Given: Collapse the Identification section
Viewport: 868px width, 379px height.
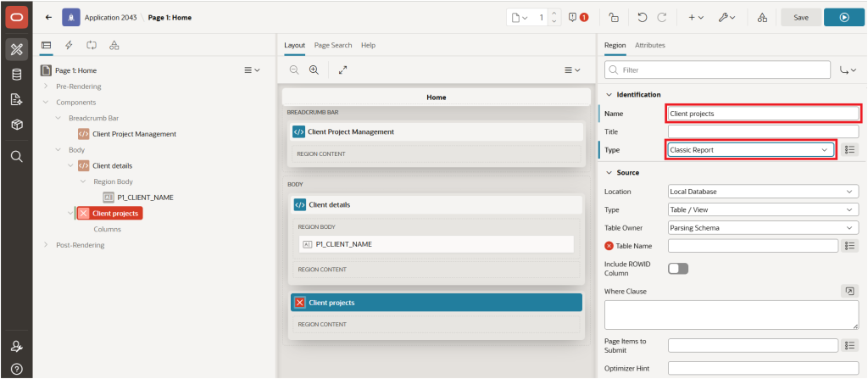Looking at the screenshot, I should pos(609,95).
